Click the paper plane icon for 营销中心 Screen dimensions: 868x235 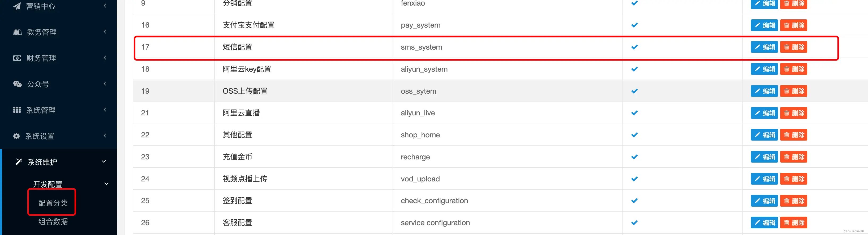tap(17, 6)
